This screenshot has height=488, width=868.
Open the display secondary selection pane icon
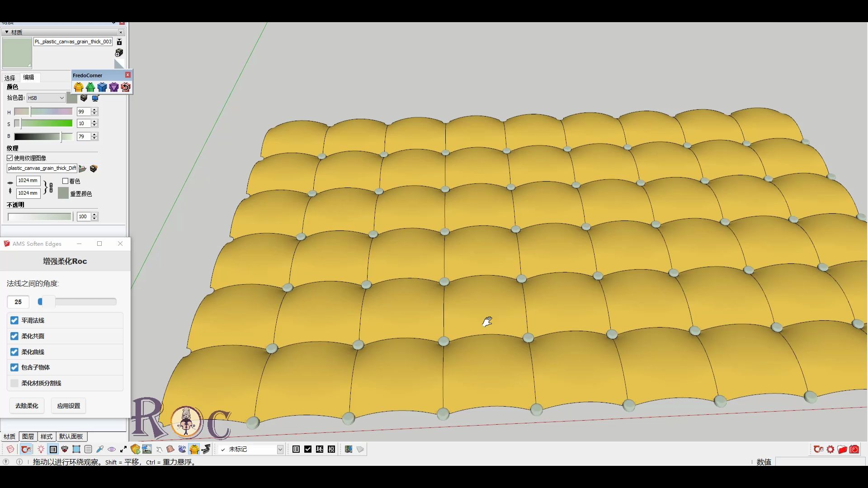(119, 42)
